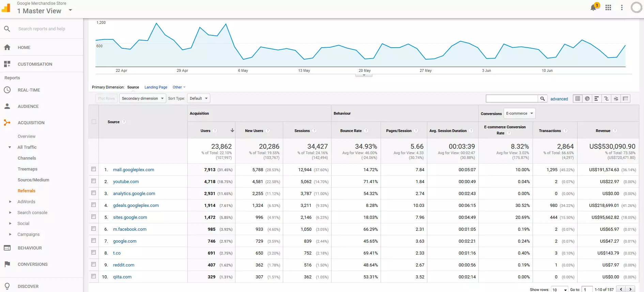Open the Overview report in Acquisition
The image size is (644, 292).
(27, 136)
